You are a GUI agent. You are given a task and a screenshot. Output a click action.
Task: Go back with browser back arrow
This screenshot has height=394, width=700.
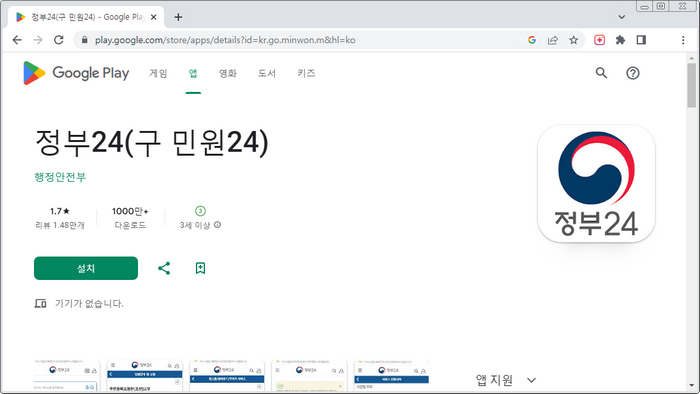coord(17,40)
